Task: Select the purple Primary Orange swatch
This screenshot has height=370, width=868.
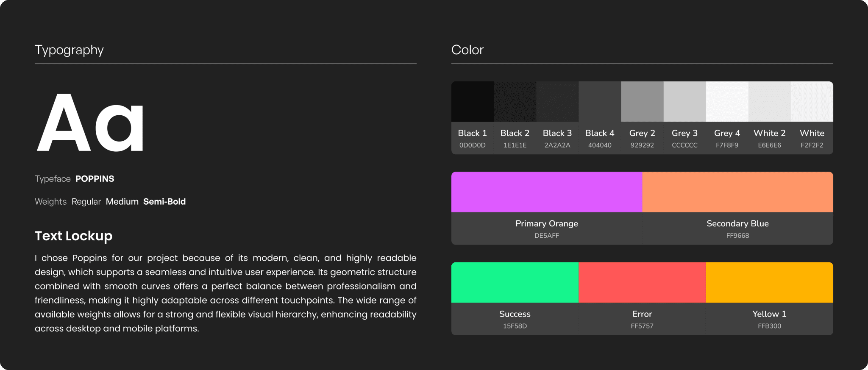Action: click(547, 192)
